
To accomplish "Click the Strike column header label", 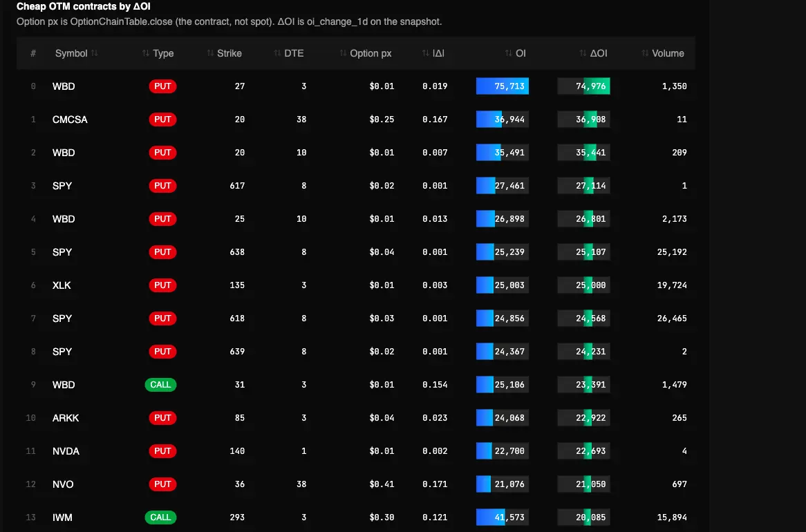I will coord(229,53).
